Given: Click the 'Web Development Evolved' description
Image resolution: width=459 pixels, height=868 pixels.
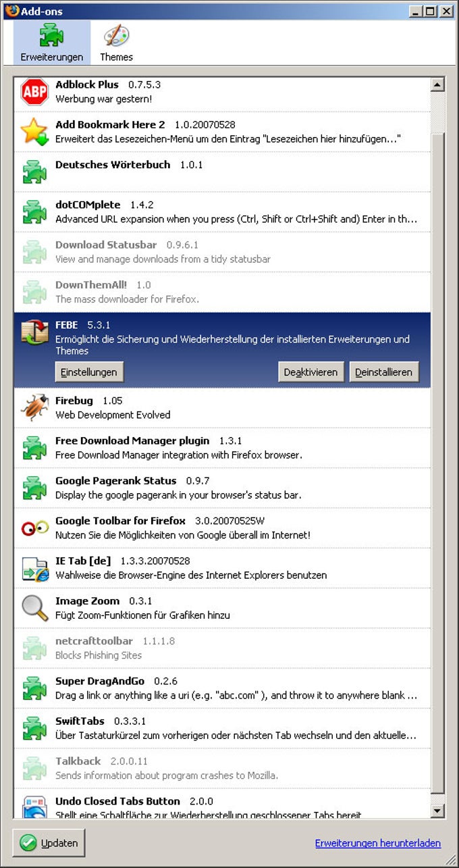Looking at the screenshot, I should (x=113, y=415).
